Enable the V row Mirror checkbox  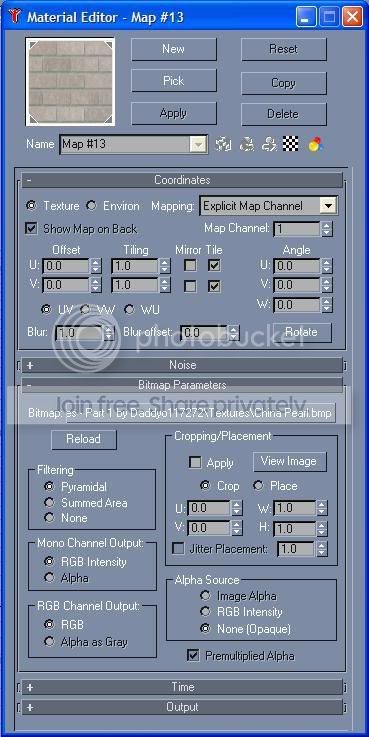click(190, 286)
